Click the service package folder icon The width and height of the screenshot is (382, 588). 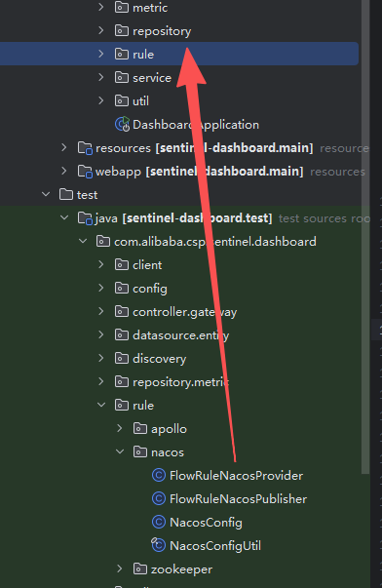pyautogui.click(x=122, y=78)
